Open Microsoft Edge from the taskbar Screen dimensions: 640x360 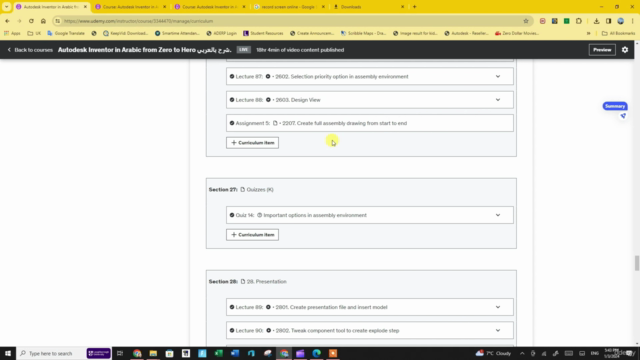click(317, 353)
